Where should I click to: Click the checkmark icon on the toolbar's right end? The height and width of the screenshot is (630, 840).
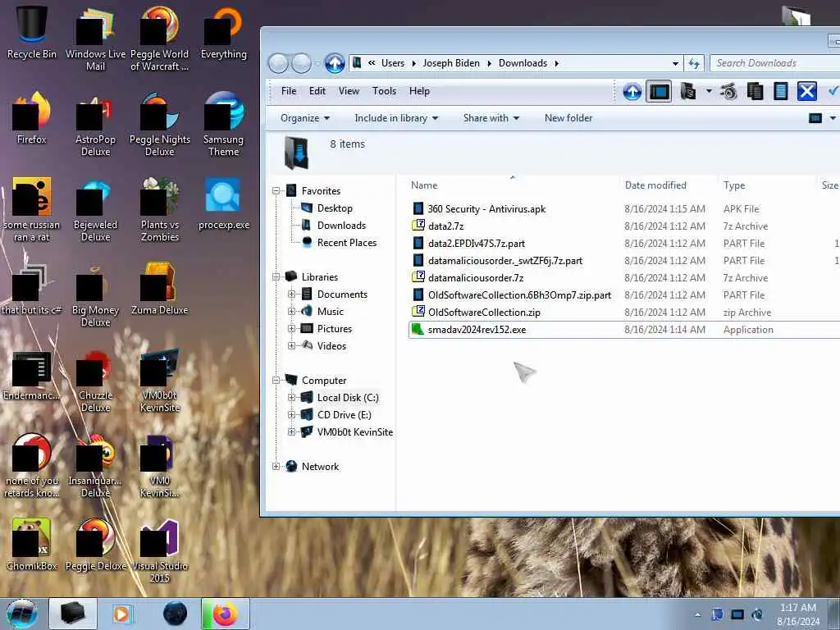point(833,92)
